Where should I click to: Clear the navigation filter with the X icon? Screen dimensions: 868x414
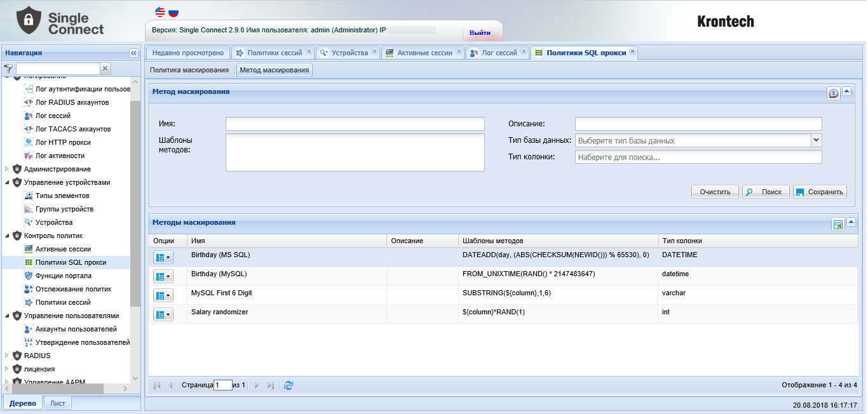click(105, 68)
